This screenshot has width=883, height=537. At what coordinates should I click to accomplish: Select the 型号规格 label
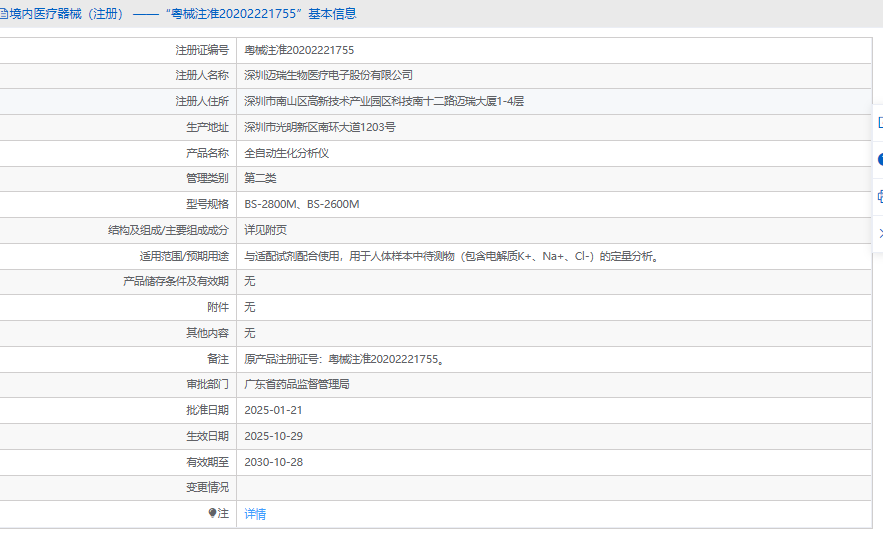208,204
